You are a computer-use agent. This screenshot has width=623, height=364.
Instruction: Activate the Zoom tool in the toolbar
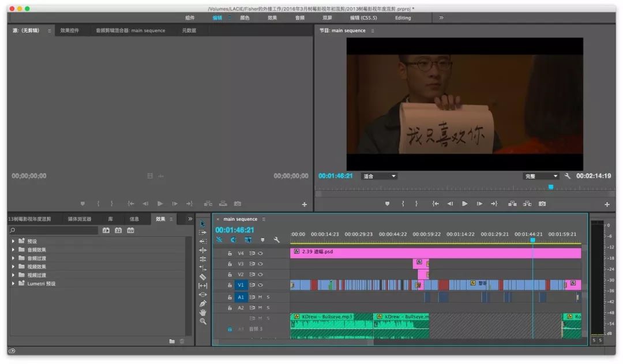point(202,321)
